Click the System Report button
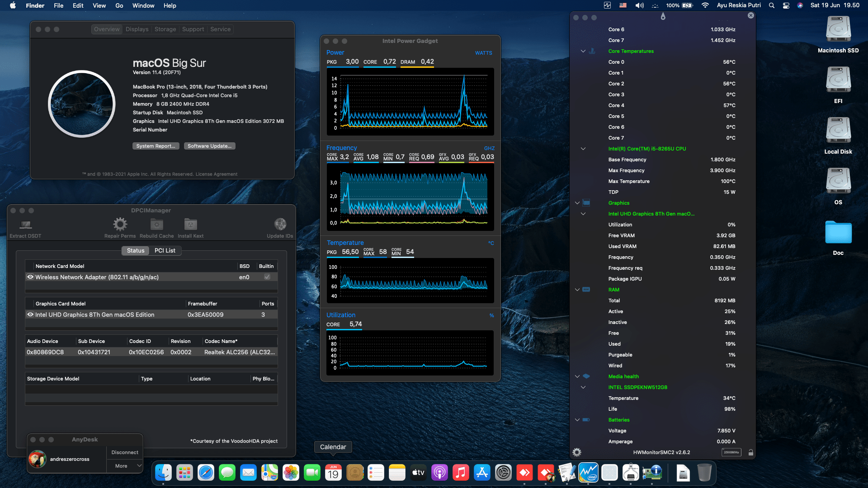Screen dimensions: 868x488 [156, 146]
